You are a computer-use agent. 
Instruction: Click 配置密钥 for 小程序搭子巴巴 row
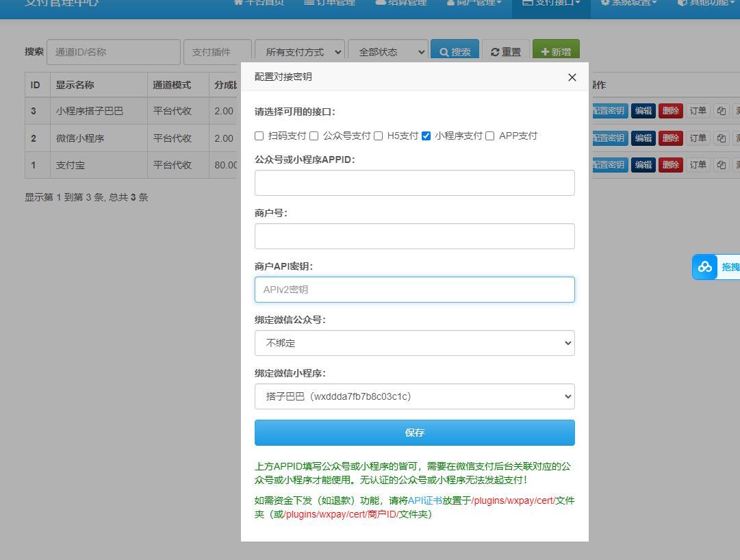click(609, 111)
